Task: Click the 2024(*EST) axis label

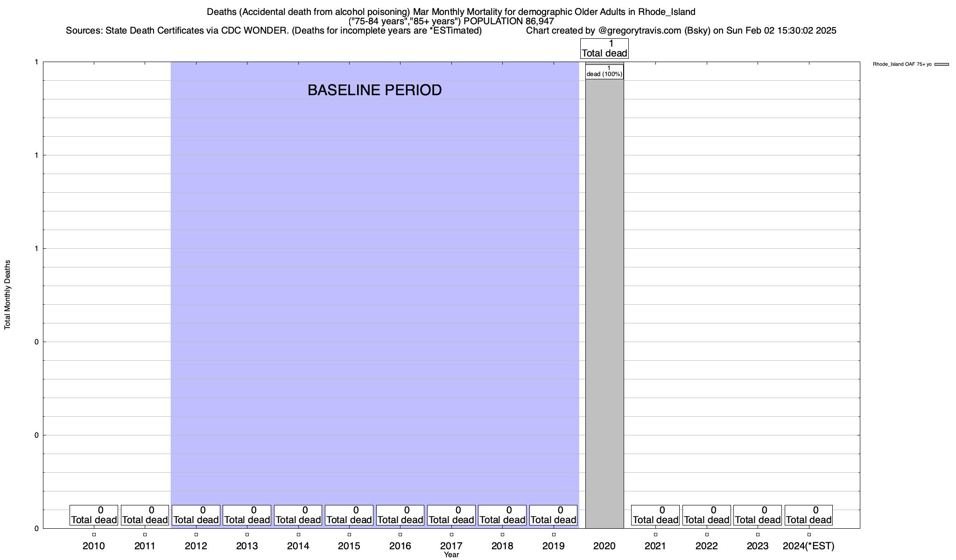Action: click(808, 546)
